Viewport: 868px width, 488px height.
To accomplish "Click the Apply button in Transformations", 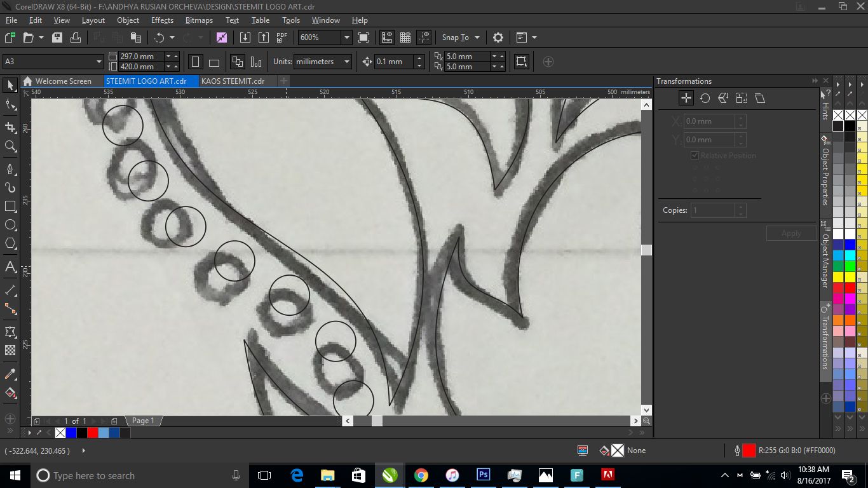I will pyautogui.click(x=791, y=233).
